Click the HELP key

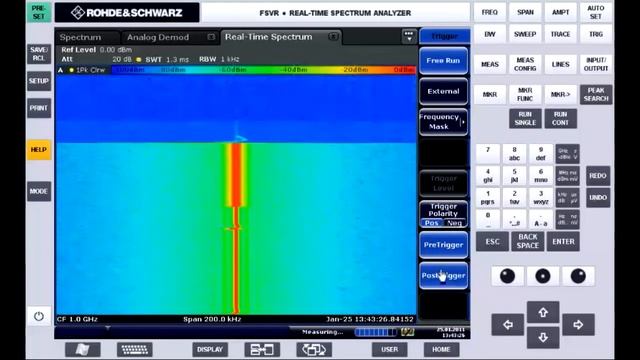tap(39, 150)
